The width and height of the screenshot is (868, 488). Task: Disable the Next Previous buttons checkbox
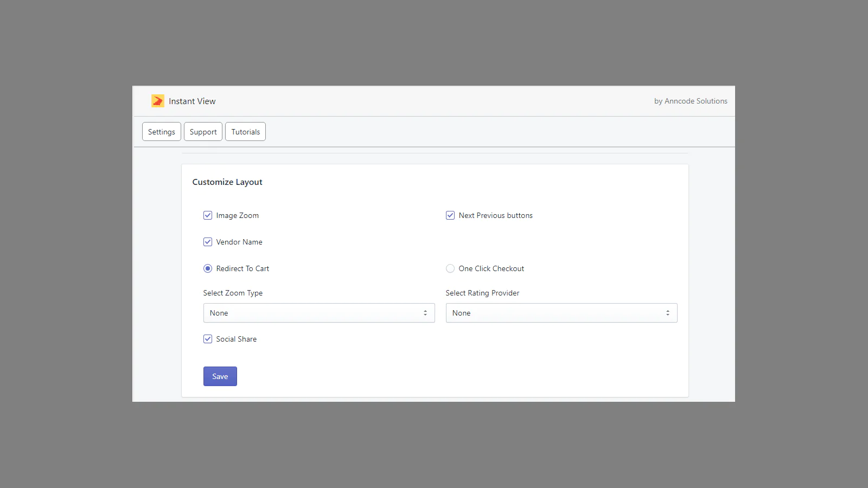tap(450, 215)
